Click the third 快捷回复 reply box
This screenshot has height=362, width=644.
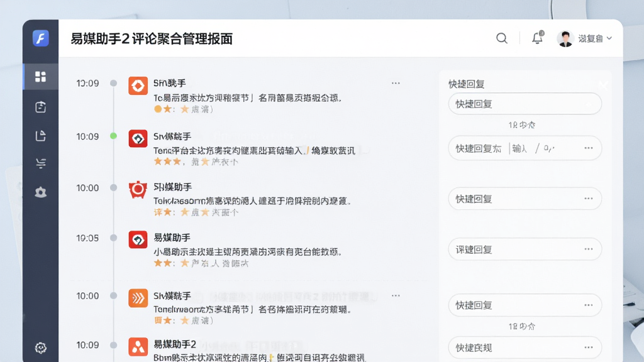pyautogui.click(x=525, y=199)
